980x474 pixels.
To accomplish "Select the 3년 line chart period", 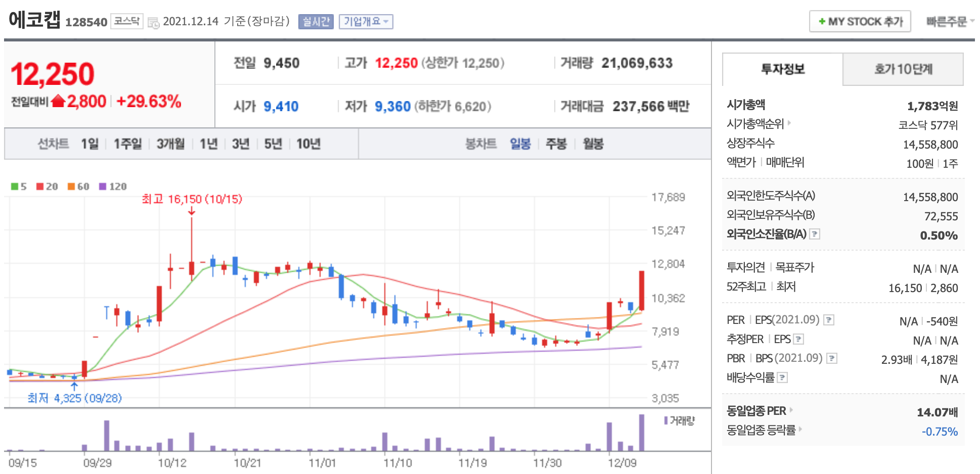I will 241,144.
